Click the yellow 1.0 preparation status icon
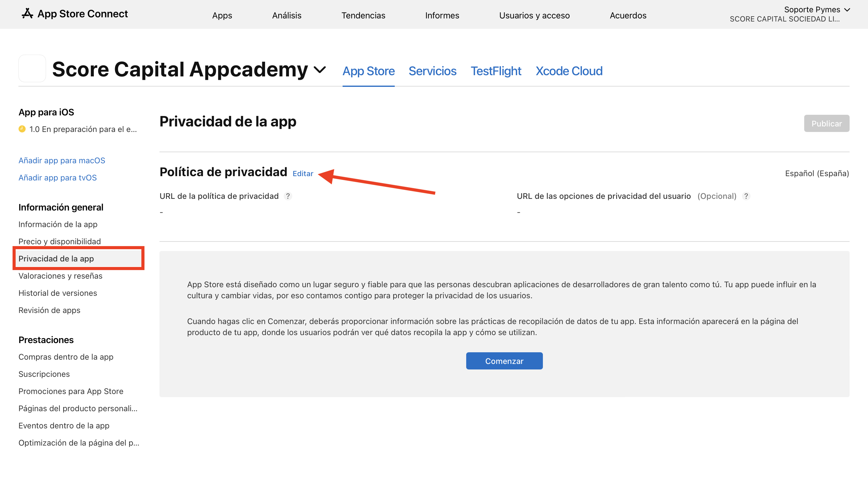The image size is (868, 483). point(22,129)
